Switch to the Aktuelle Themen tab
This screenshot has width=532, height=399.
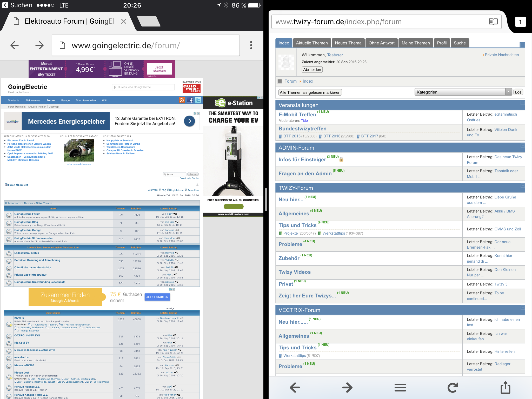(x=312, y=43)
